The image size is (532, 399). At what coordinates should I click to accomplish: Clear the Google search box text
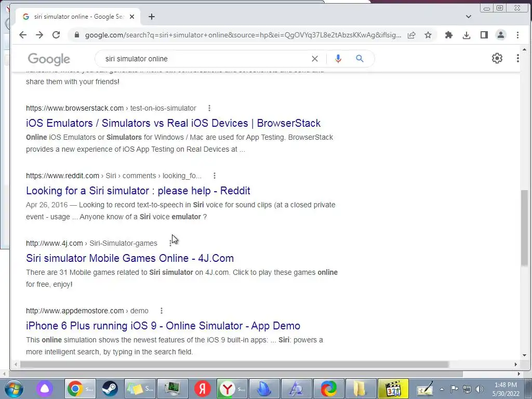point(315,59)
